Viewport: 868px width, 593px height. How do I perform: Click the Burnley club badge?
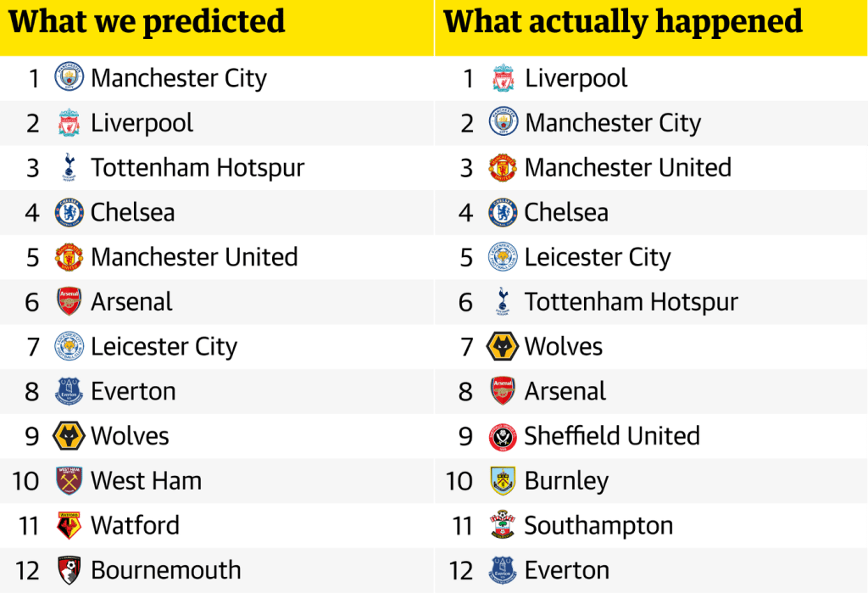click(x=503, y=480)
